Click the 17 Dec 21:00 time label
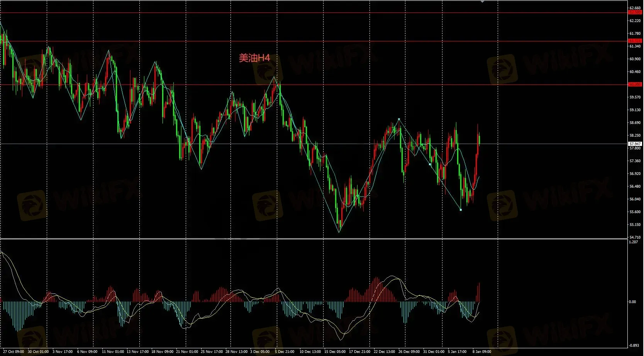 coord(359,352)
